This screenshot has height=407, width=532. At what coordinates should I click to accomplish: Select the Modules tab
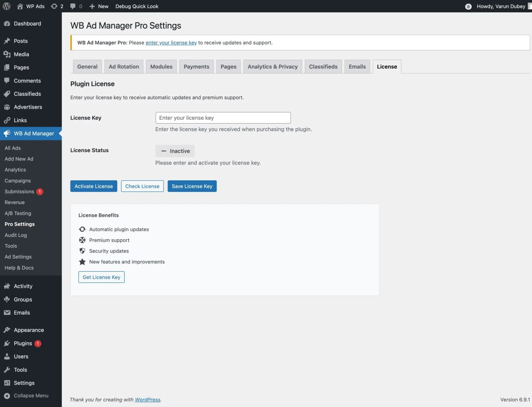click(x=161, y=66)
